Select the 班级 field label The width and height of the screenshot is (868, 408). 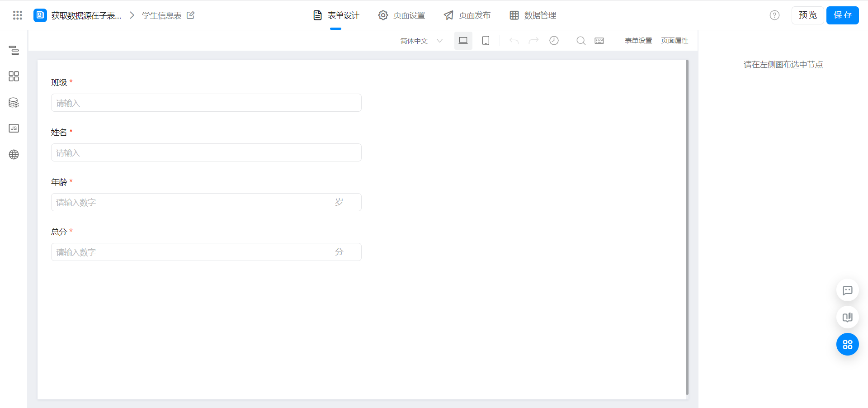pyautogui.click(x=59, y=82)
